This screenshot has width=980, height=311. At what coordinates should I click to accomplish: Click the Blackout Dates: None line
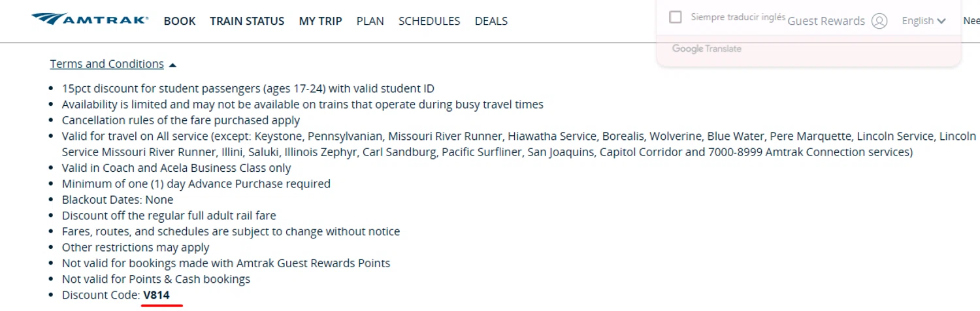tap(118, 200)
